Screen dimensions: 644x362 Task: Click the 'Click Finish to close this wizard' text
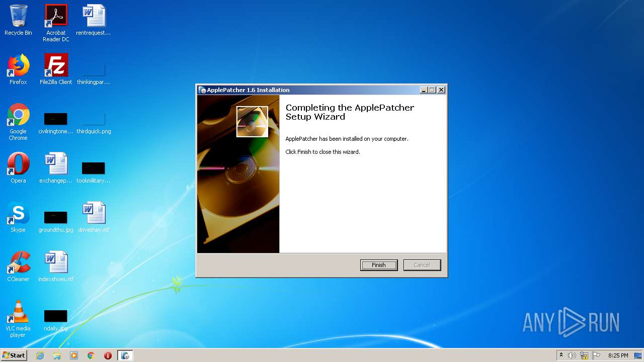click(x=323, y=152)
